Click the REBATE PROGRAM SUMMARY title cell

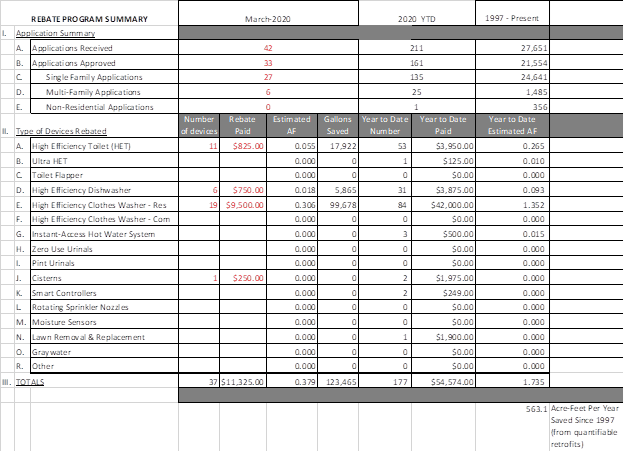point(89,18)
